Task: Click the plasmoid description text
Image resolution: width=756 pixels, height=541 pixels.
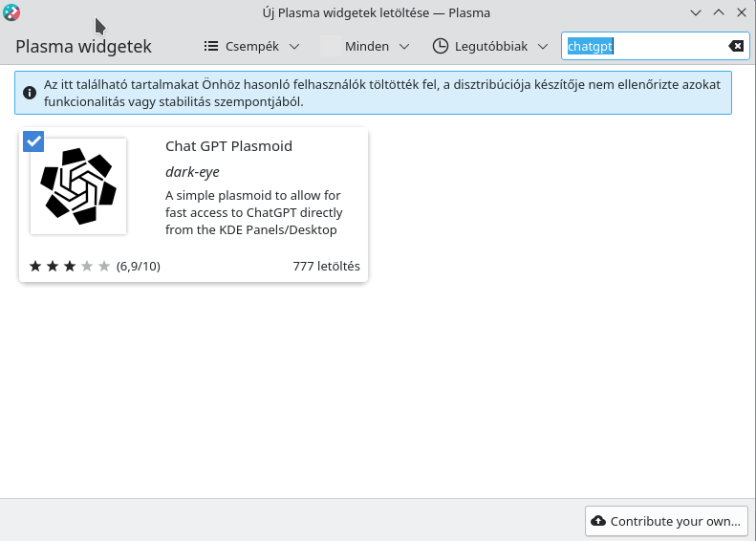Action: point(253,212)
